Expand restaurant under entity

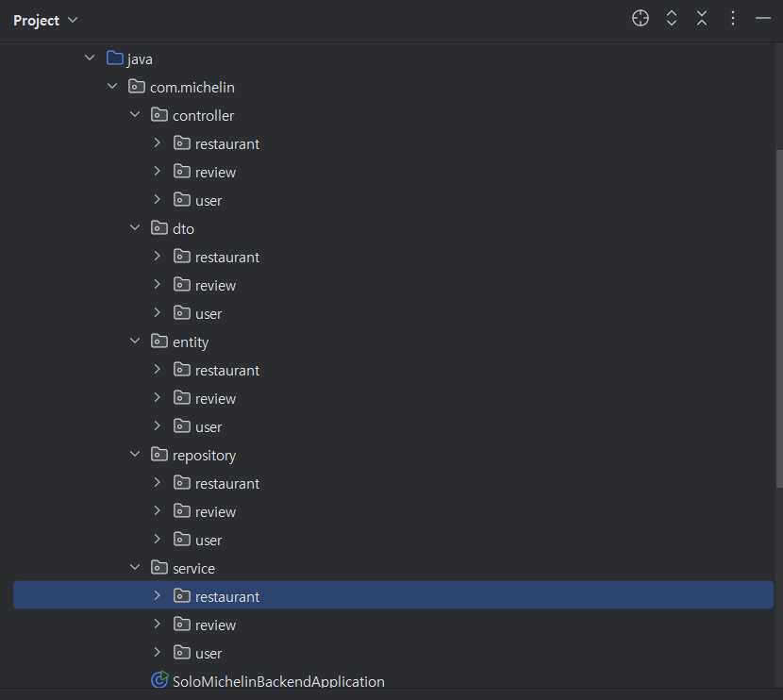[x=158, y=370]
